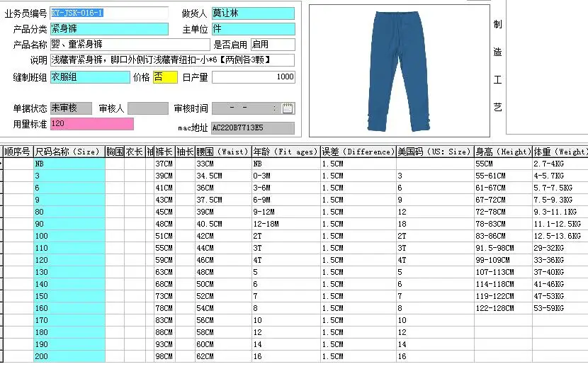Open the 是否启用 field showing 启用
The height and width of the screenshot is (369, 588).
(x=273, y=44)
